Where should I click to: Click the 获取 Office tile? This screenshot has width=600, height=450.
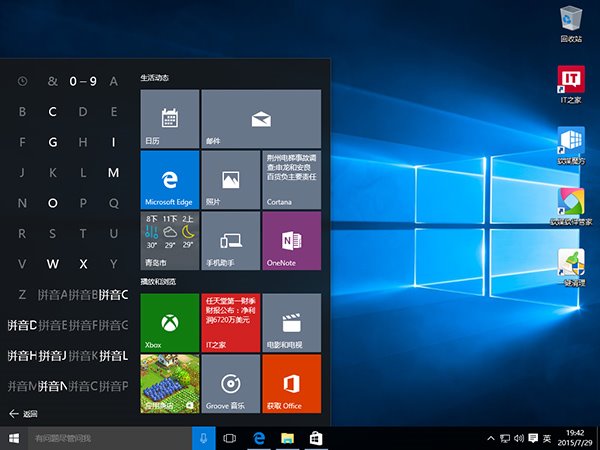pos(291,383)
